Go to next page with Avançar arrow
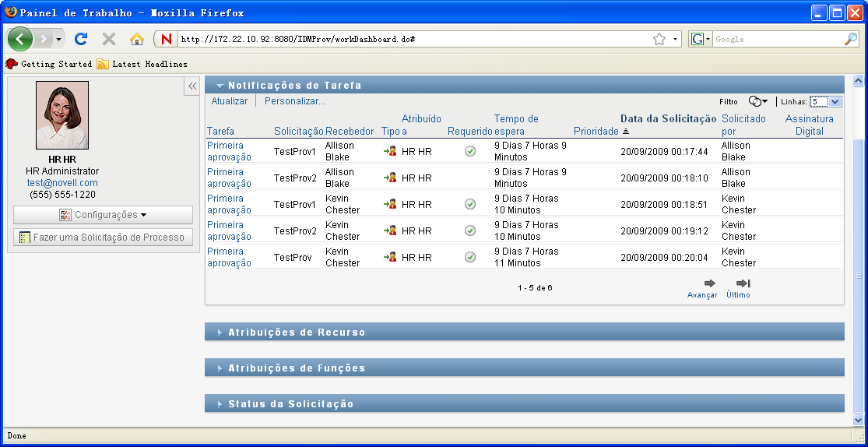This screenshot has height=447, width=868. tap(709, 283)
